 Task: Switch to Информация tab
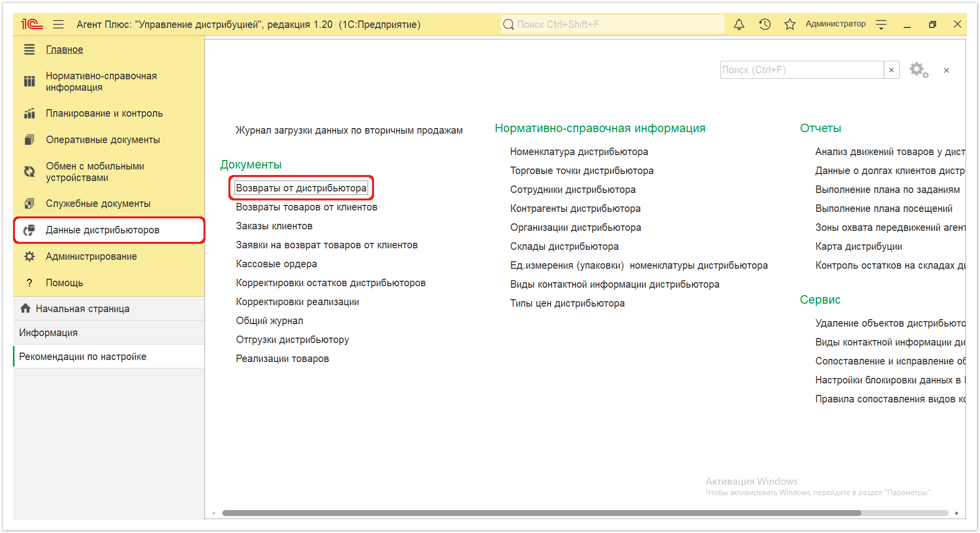(x=109, y=333)
